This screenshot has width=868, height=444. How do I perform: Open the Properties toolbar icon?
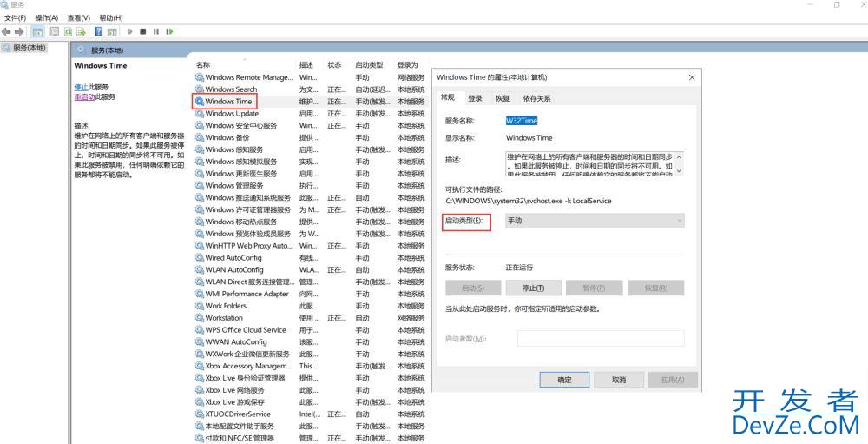tap(54, 31)
